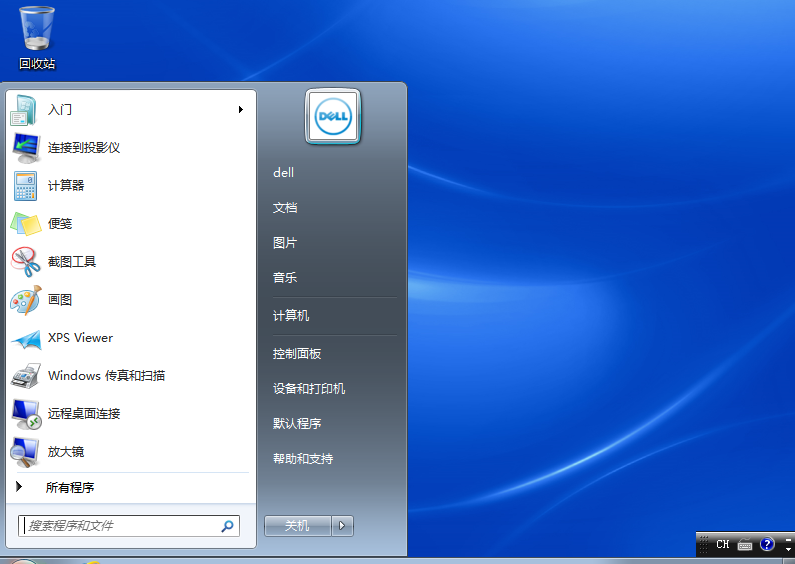Screen dimensions: 795x564
Task: Click the 回收站 label under Recycle Bin
Action: 37,63
